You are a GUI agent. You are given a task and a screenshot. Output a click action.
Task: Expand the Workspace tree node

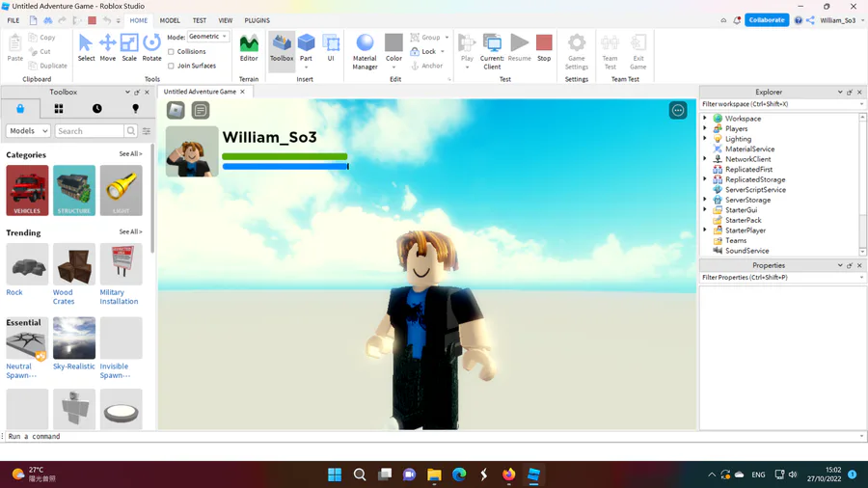pos(705,118)
